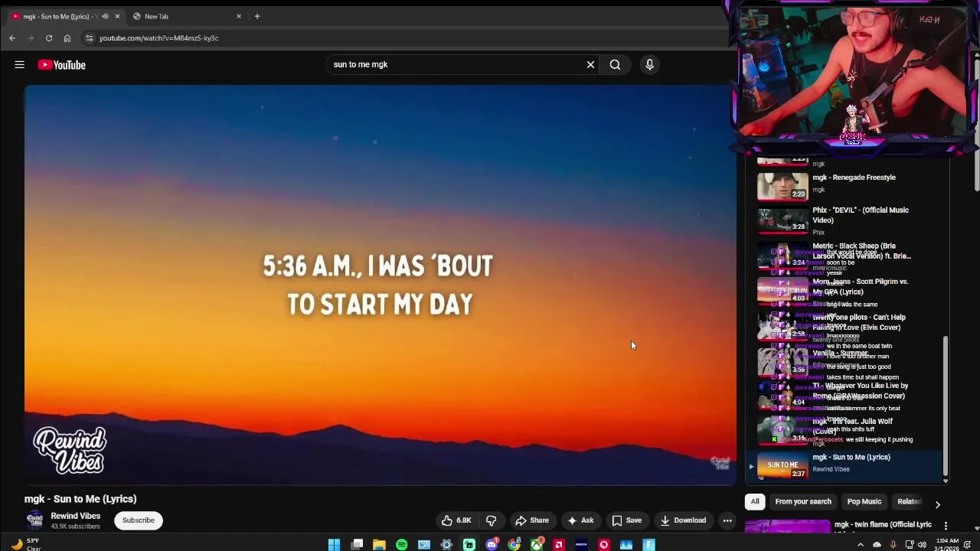Screen dimensions: 980x551
Task: View site information in address bar
Action: coord(89,38)
